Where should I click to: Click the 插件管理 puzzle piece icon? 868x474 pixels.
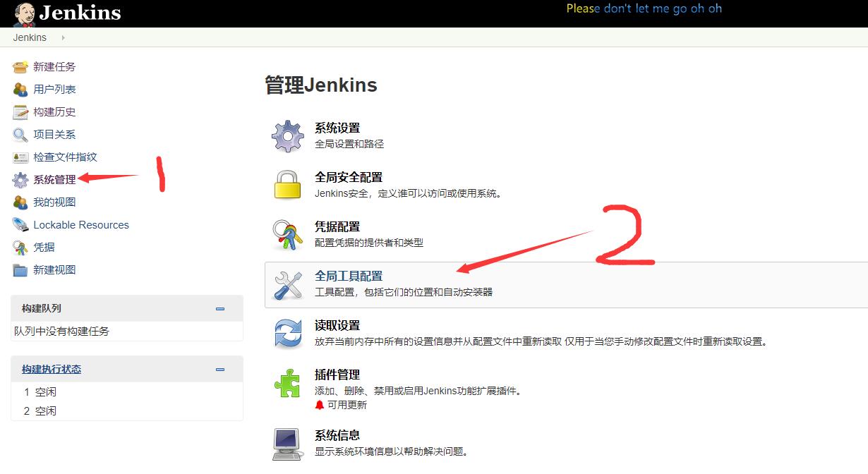coord(288,382)
